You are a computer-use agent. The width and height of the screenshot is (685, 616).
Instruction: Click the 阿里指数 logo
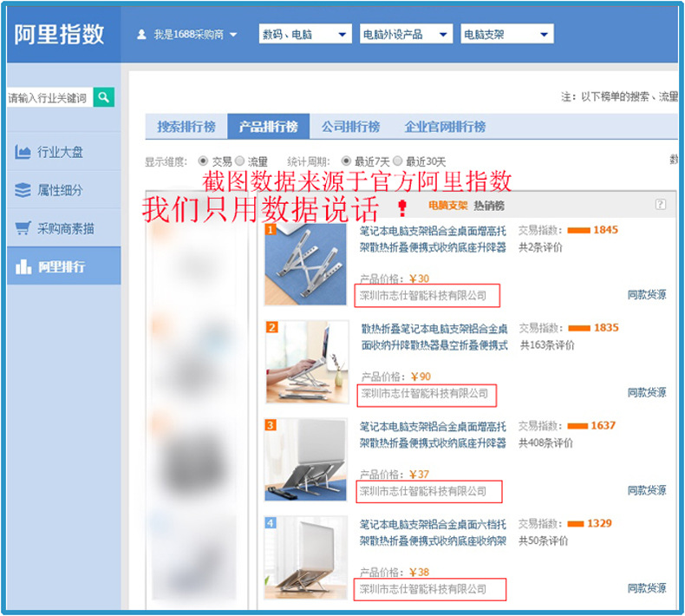59,33
